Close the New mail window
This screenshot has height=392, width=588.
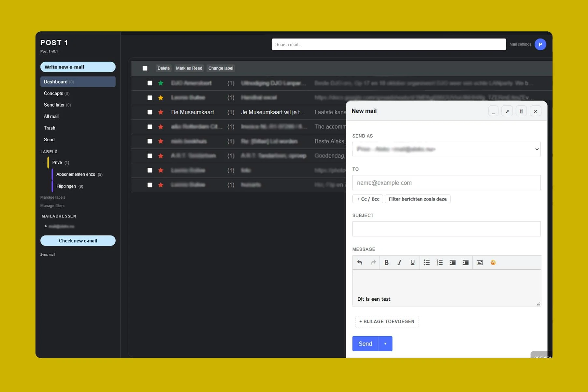pyautogui.click(x=536, y=111)
